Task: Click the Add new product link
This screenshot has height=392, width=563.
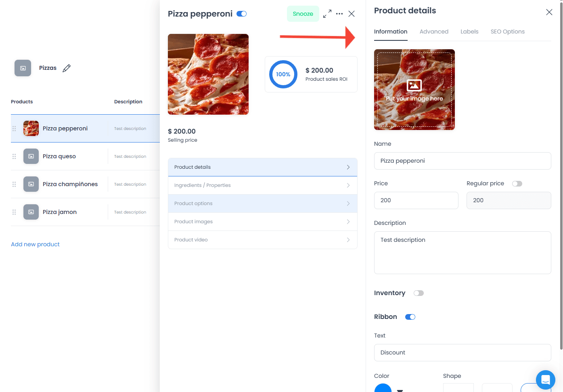Action: [x=35, y=244]
